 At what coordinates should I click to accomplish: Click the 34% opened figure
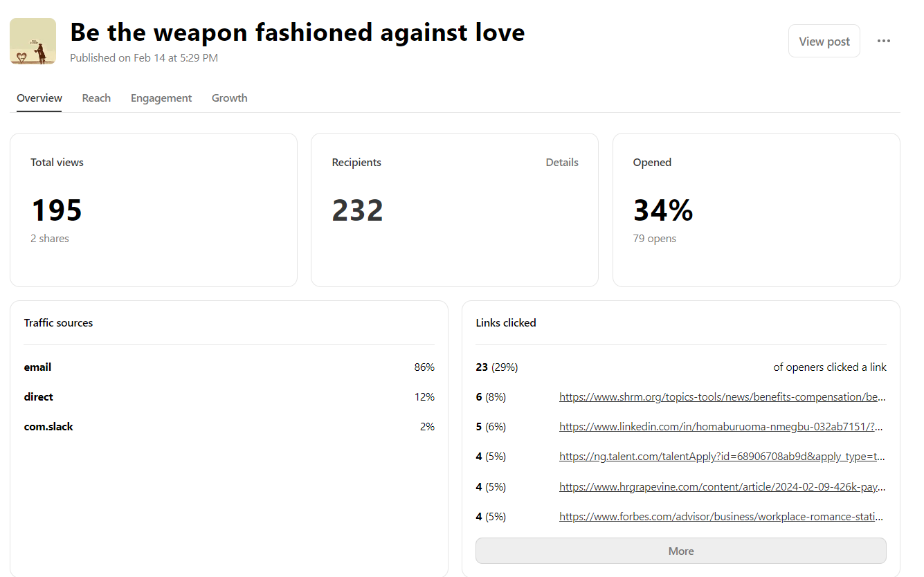662,210
